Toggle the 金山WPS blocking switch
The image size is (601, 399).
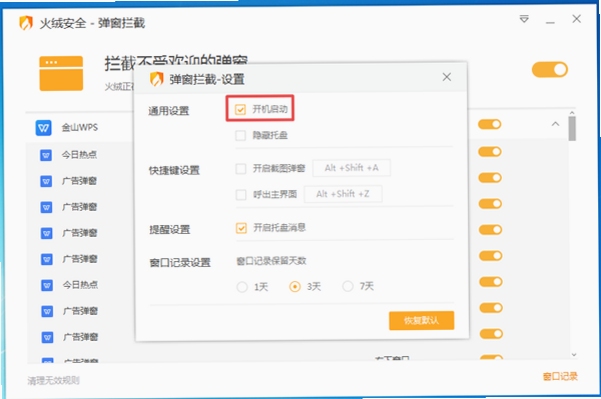(x=490, y=124)
